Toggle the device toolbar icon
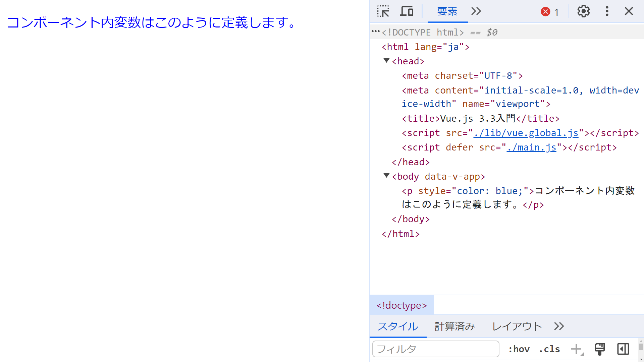The image size is (644, 362). pos(407,11)
